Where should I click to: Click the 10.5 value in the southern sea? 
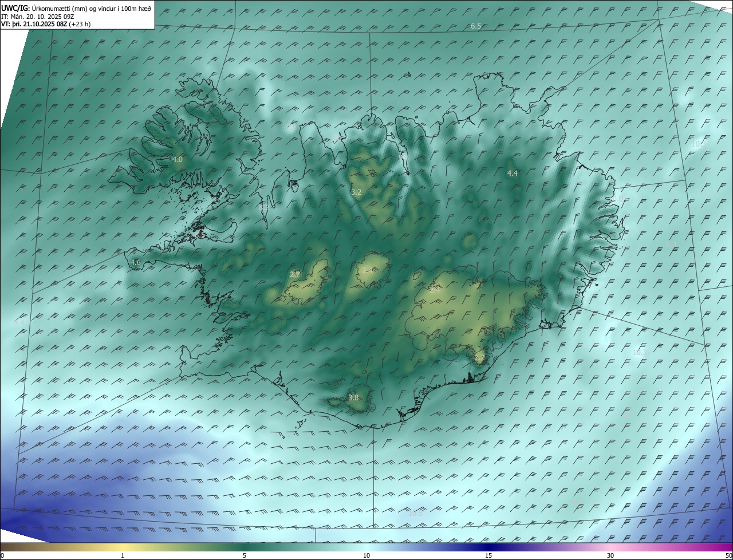coord(415,513)
